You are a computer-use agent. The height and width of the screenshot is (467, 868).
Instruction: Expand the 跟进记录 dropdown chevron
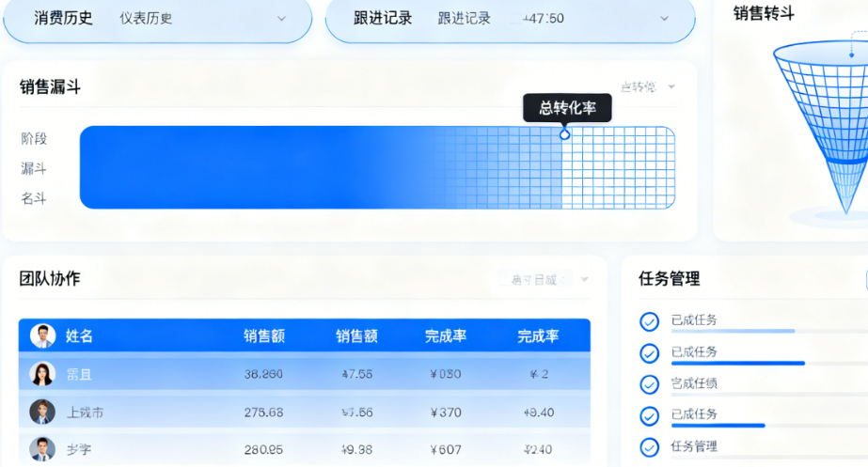[x=664, y=19]
